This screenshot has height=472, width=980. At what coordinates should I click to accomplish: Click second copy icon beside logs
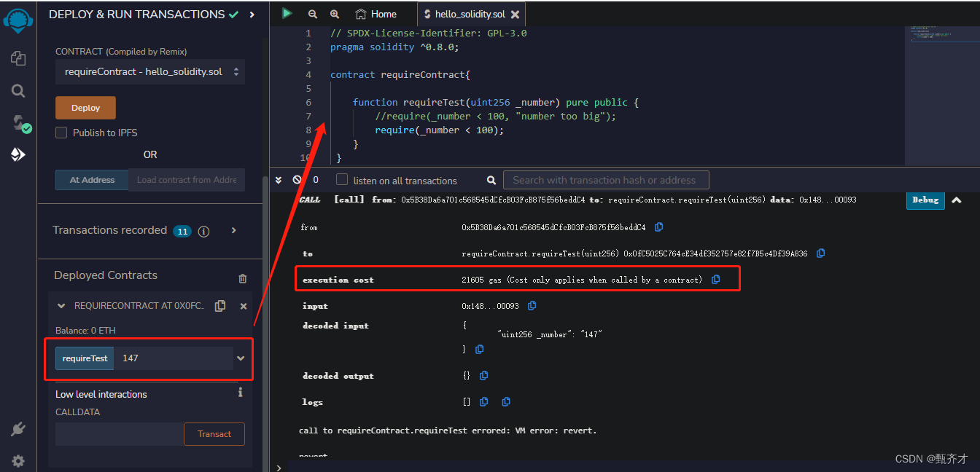(506, 401)
